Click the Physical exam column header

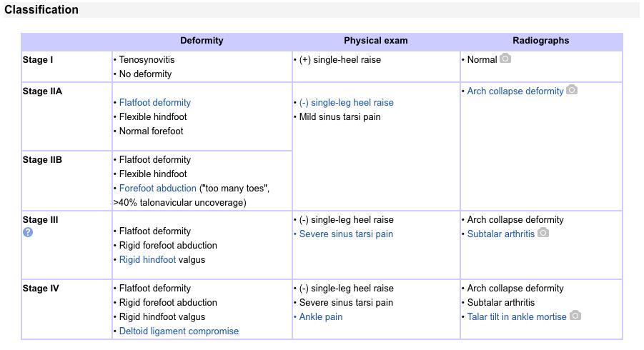[376, 41]
